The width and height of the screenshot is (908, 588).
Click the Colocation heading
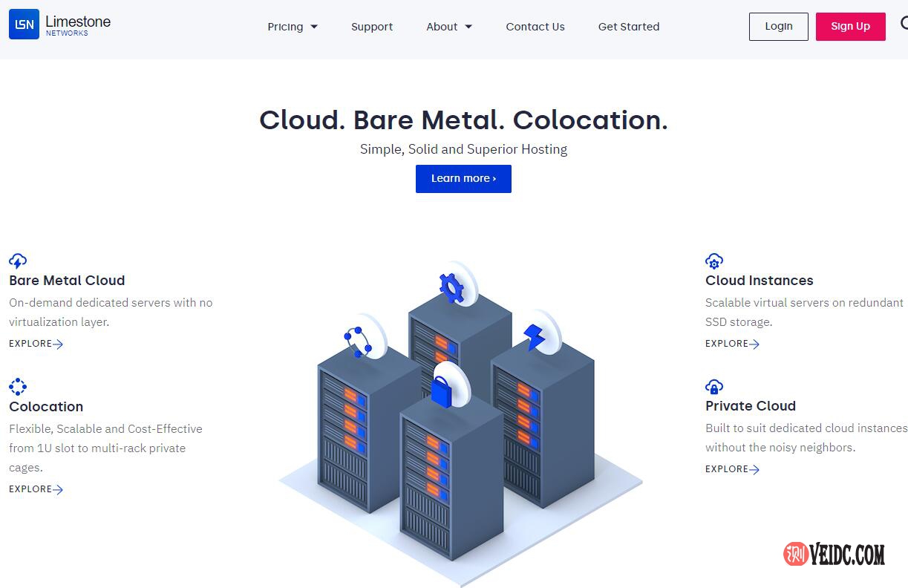[x=46, y=407]
